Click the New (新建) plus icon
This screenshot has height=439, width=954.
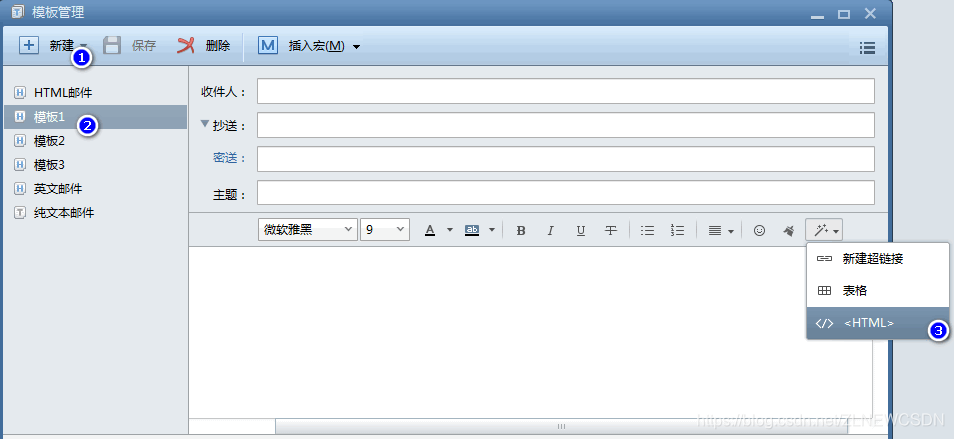(x=29, y=45)
